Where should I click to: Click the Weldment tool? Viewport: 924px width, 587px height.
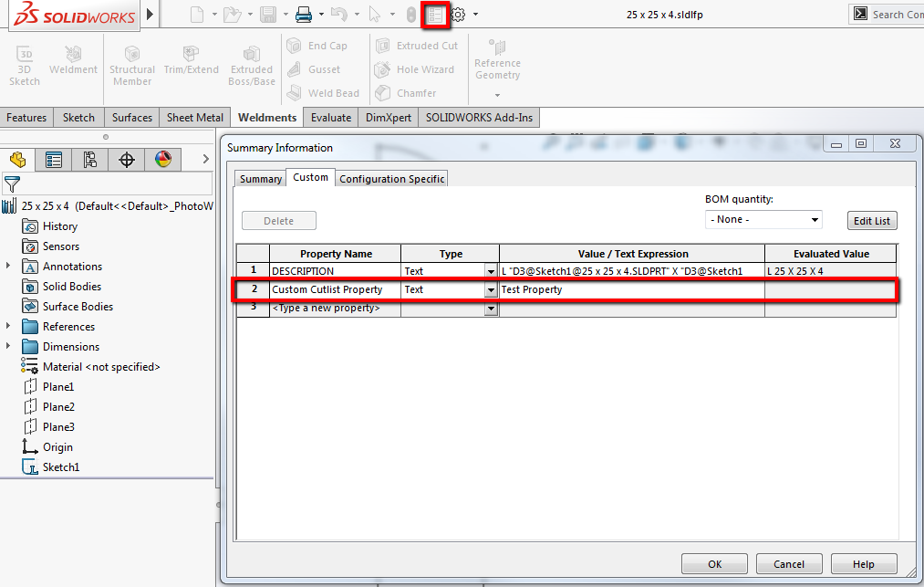pyautogui.click(x=73, y=60)
